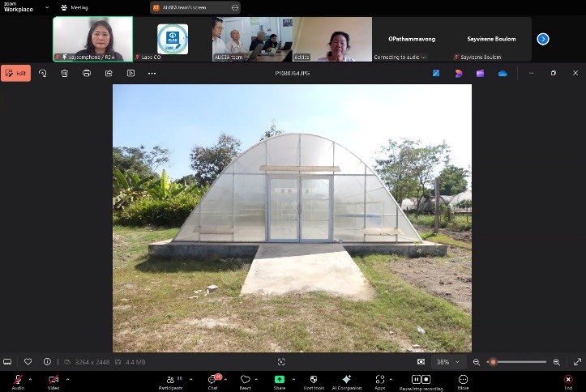Click image dimensions 3264 x 2448
Image resolution: width=586 pixels, height=392 pixels.
[x=92, y=362]
